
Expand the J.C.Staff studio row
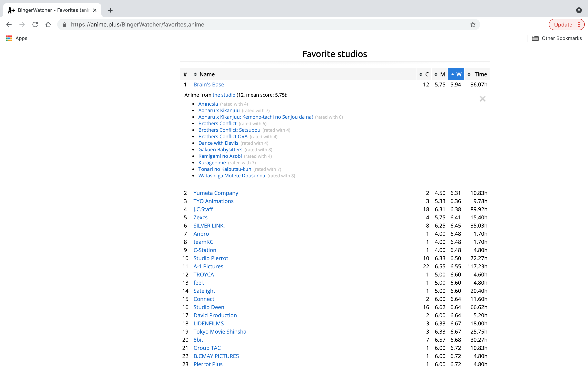pyautogui.click(x=203, y=209)
